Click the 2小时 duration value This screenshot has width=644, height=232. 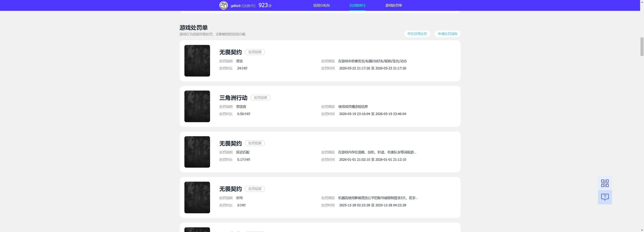point(241,205)
